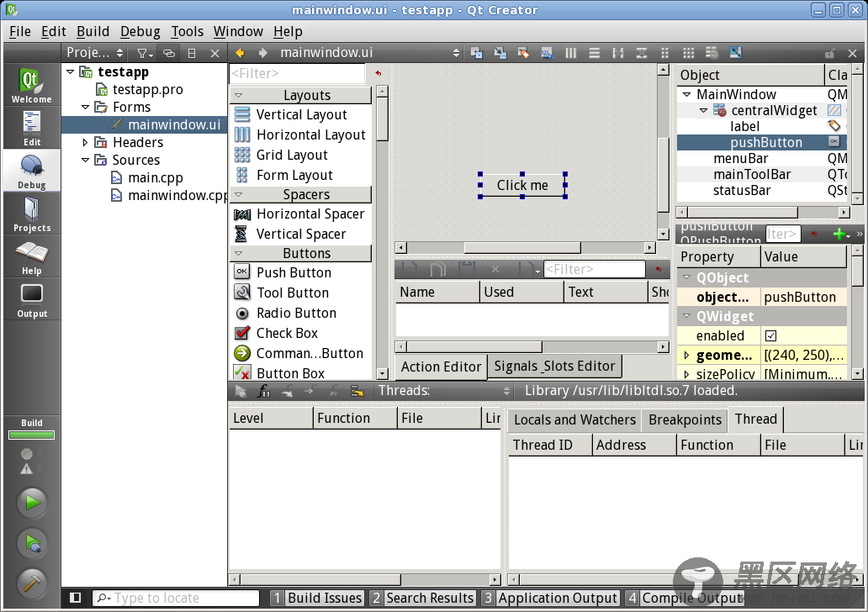Split the project sidebar pane
Image resolution: width=868 pixels, height=612 pixels.
point(192,53)
